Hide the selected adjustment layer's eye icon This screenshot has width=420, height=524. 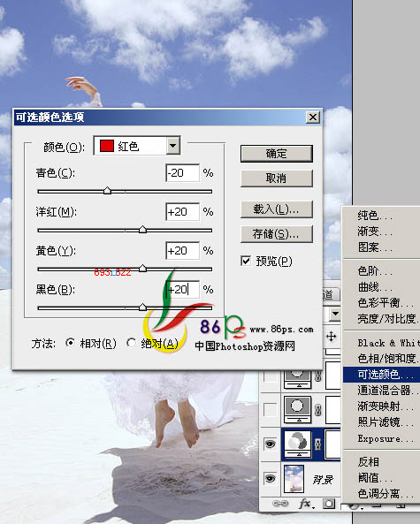tap(270, 444)
